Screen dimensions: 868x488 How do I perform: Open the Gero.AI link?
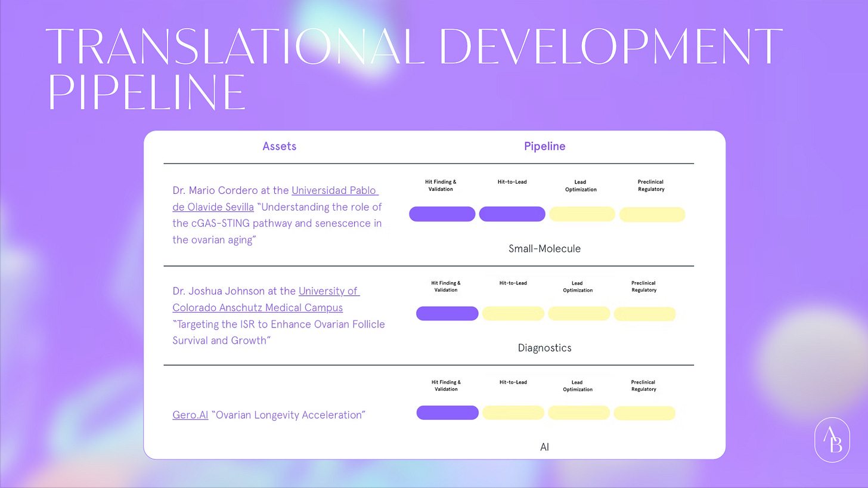click(190, 415)
